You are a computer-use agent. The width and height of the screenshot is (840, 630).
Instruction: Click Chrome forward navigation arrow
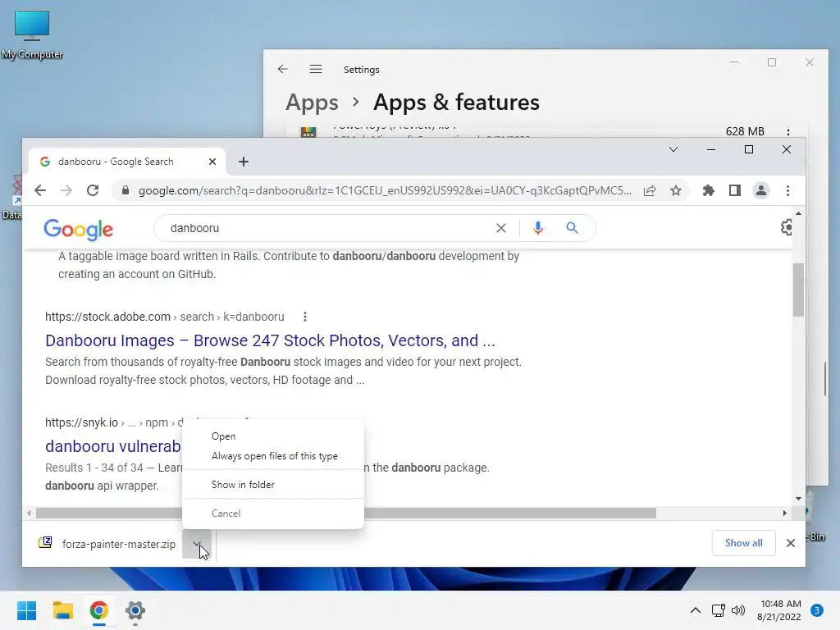point(66,190)
